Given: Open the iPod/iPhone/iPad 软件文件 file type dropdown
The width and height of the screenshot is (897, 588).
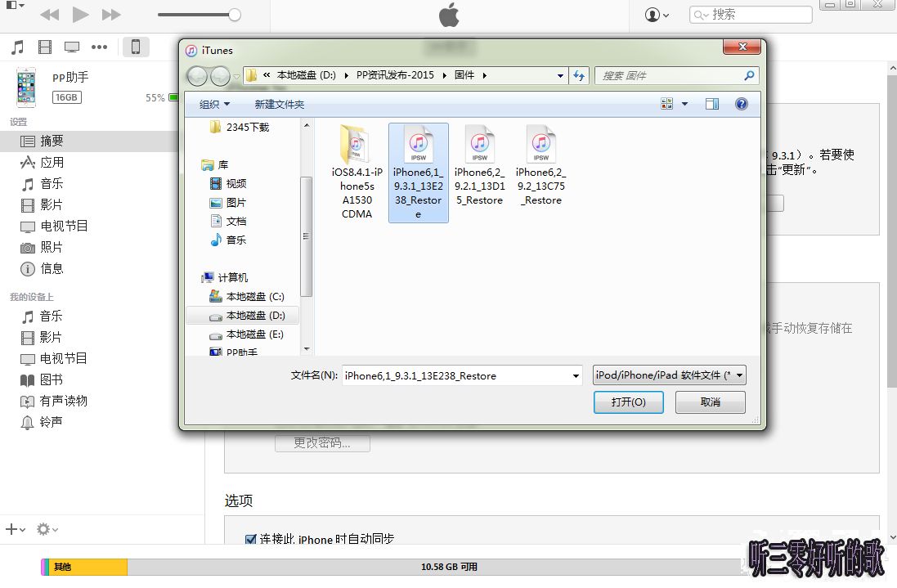Looking at the screenshot, I should 738,375.
